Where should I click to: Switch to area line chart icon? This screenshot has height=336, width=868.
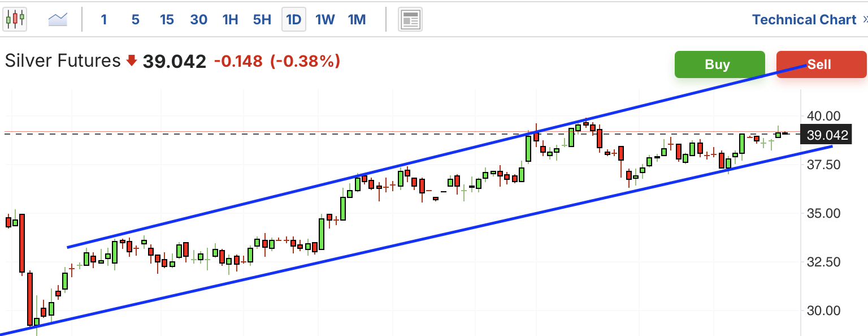click(58, 20)
